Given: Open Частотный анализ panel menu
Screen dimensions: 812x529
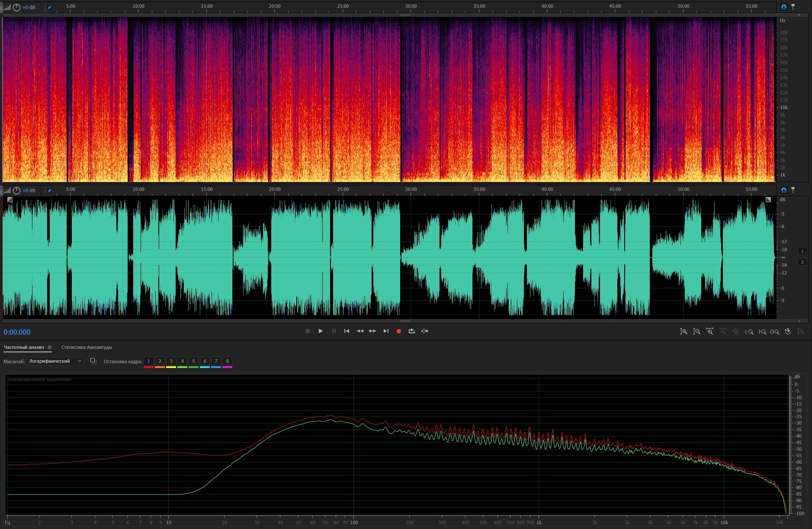Looking at the screenshot, I should 50,347.
